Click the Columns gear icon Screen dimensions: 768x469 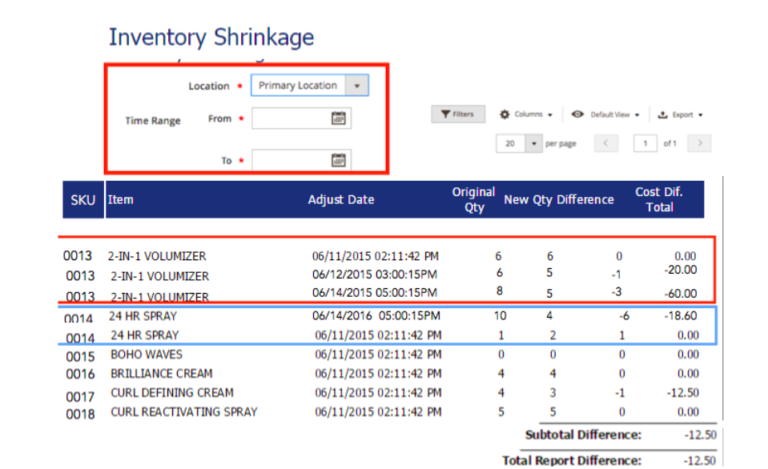(504, 115)
